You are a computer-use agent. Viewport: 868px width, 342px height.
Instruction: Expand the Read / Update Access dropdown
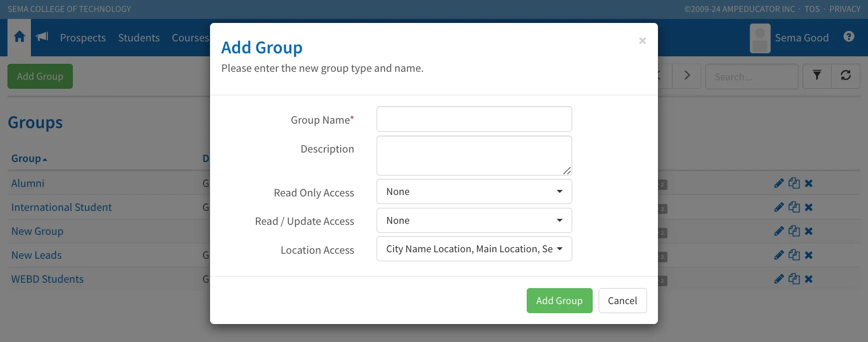(474, 221)
